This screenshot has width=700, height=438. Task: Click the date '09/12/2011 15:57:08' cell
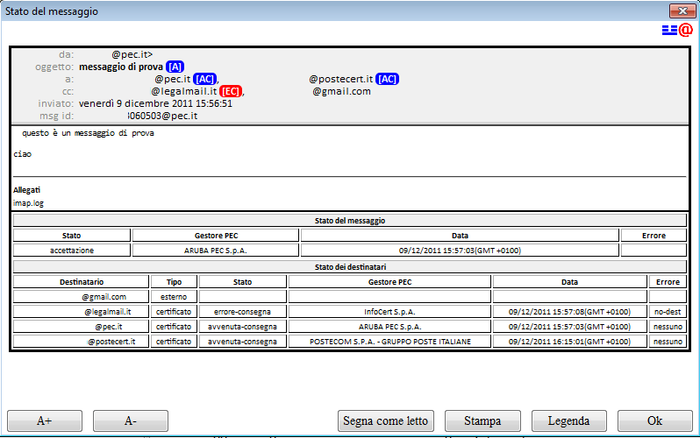point(570,312)
